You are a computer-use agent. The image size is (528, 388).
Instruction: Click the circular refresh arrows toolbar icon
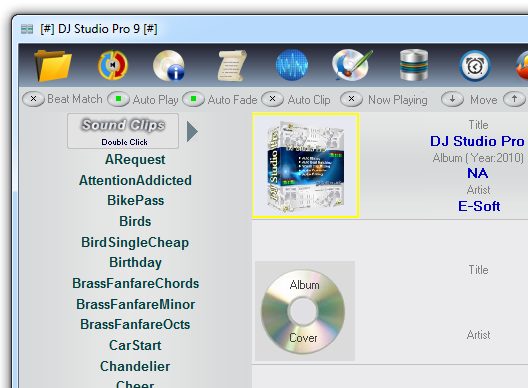coord(113,65)
